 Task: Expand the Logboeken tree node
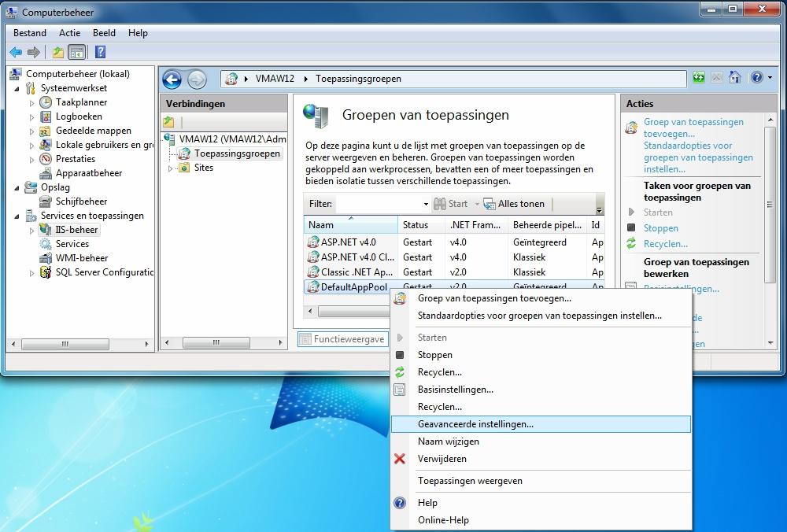tap(31, 117)
